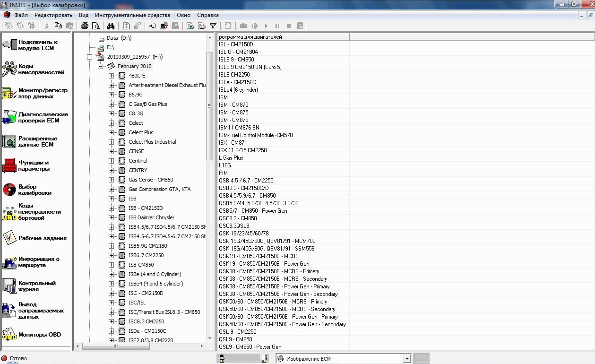Open Расширенные данные ECM in sidebar

[36, 141]
